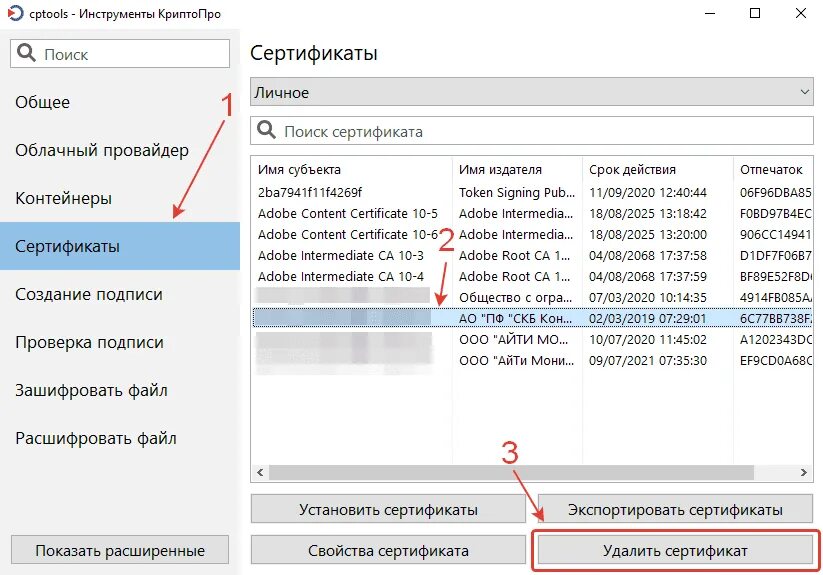Click issuer Общество с огра... cell
This screenshot has height=575, width=823.
tap(515, 297)
